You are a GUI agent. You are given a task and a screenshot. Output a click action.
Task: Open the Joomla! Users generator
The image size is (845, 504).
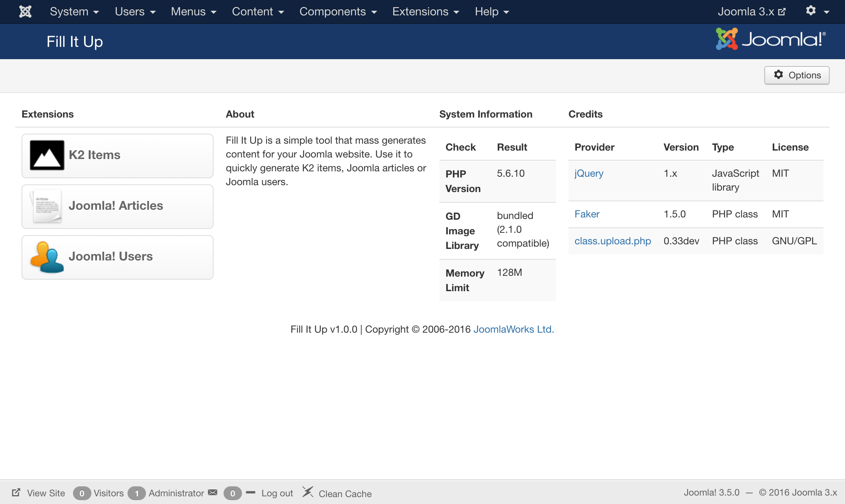click(x=118, y=257)
